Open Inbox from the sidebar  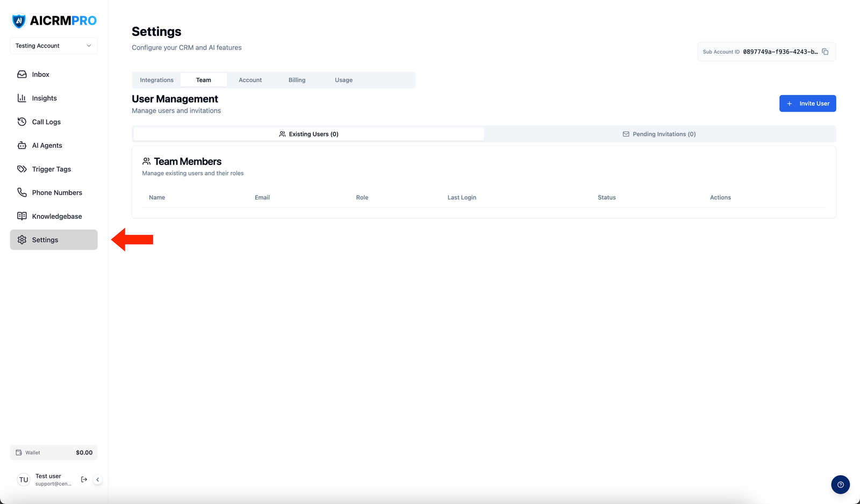54,74
